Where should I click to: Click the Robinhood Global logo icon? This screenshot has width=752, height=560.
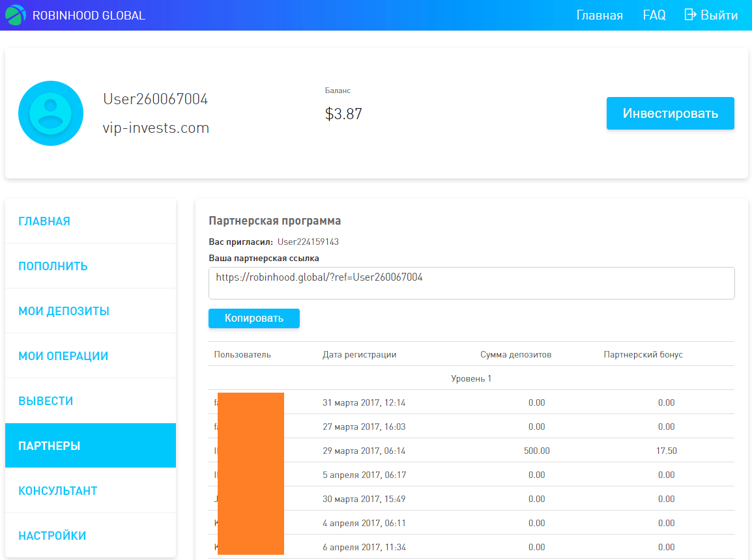coord(16,15)
